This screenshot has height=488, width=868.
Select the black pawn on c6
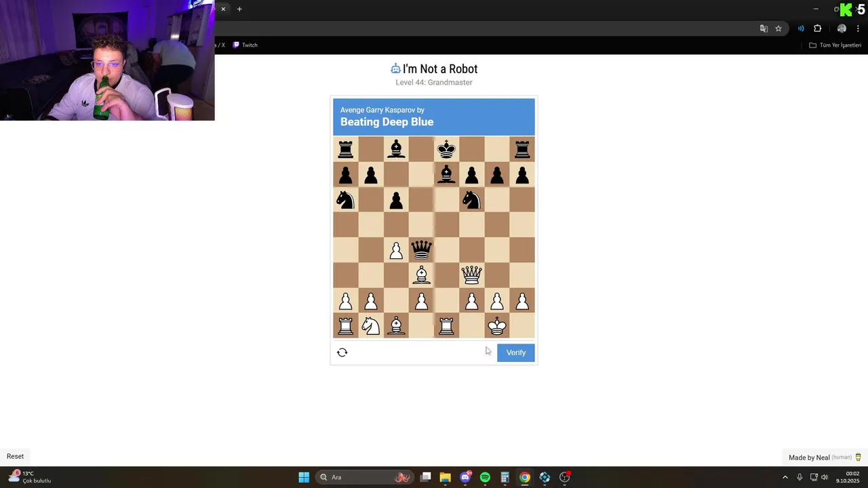click(396, 200)
